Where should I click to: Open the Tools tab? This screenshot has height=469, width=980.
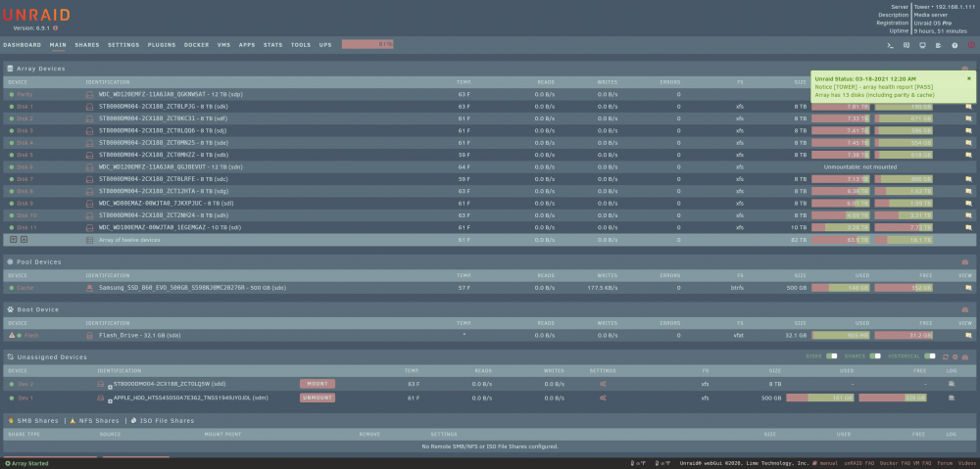coord(301,45)
